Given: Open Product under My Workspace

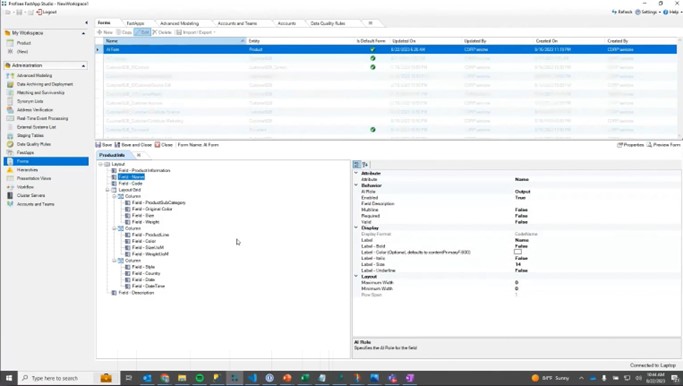Looking at the screenshot, I should coord(24,43).
